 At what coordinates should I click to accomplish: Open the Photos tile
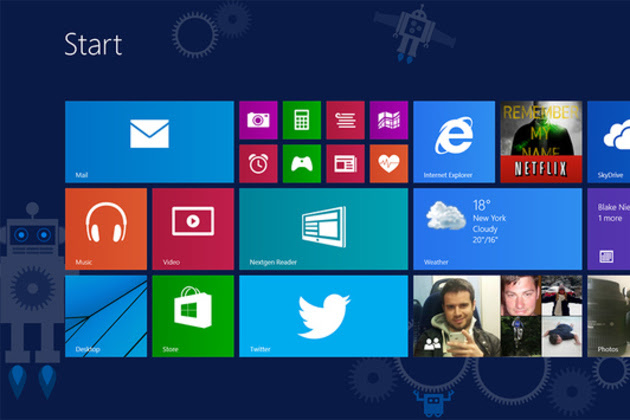click(x=608, y=316)
